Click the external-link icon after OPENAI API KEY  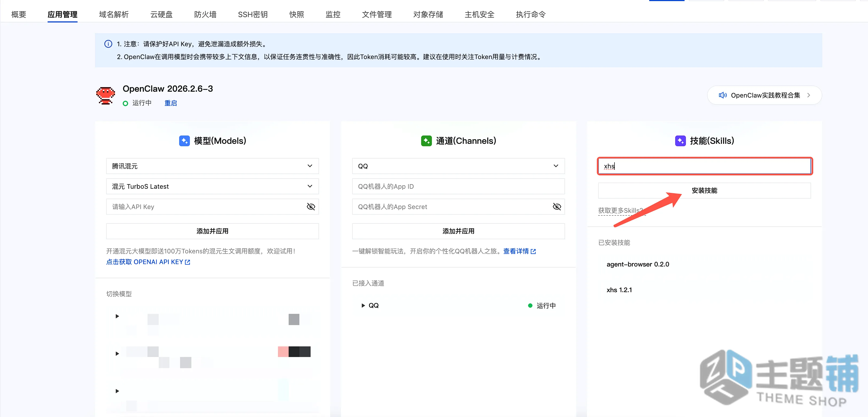[188, 262]
